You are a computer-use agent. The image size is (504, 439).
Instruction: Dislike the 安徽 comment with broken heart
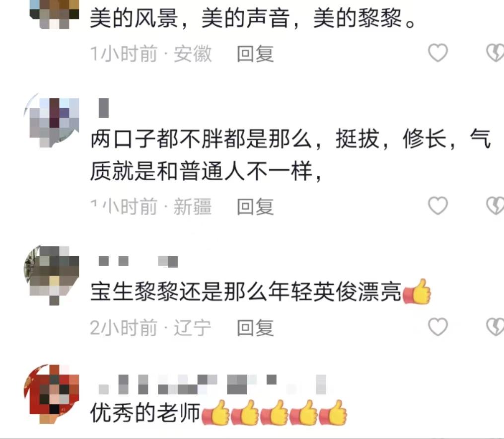pyautogui.click(x=495, y=53)
